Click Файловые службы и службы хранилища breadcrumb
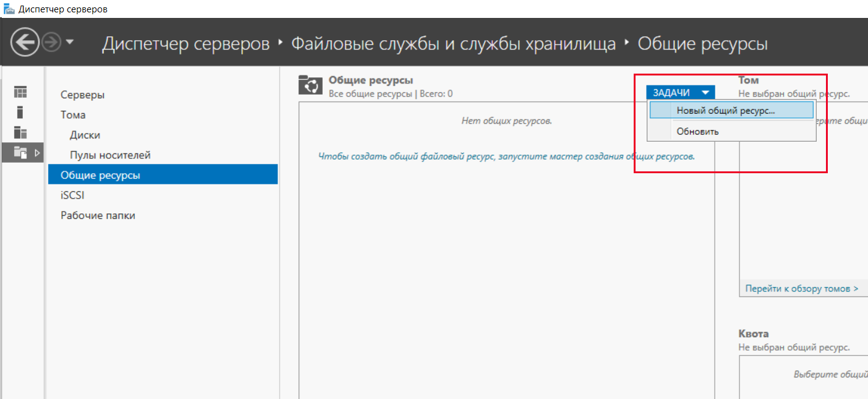This screenshot has height=399, width=868. click(x=454, y=44)
